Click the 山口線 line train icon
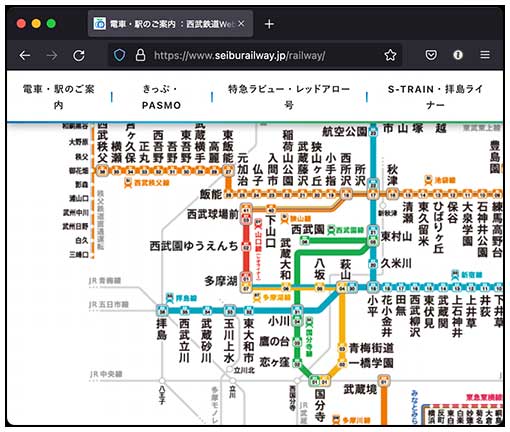The height and width of the screenshot is (432, 510). (x=258, y=224)
